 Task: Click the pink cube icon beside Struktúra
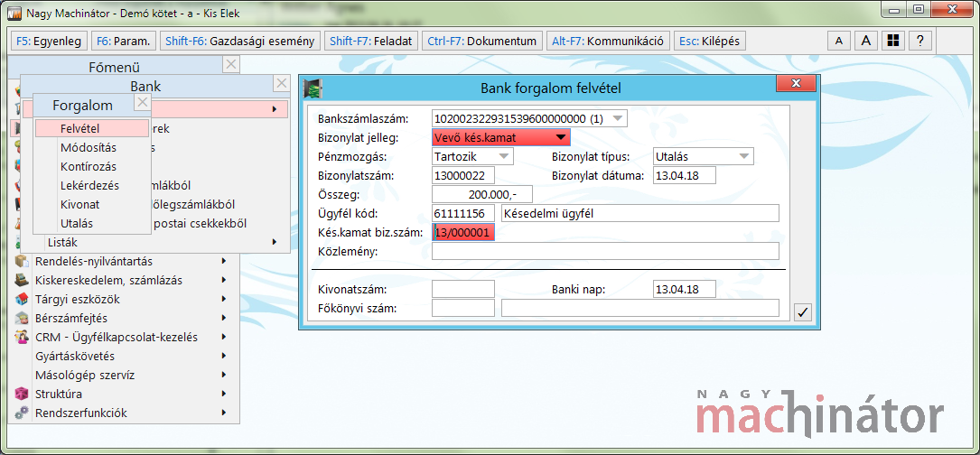[22, 394]
